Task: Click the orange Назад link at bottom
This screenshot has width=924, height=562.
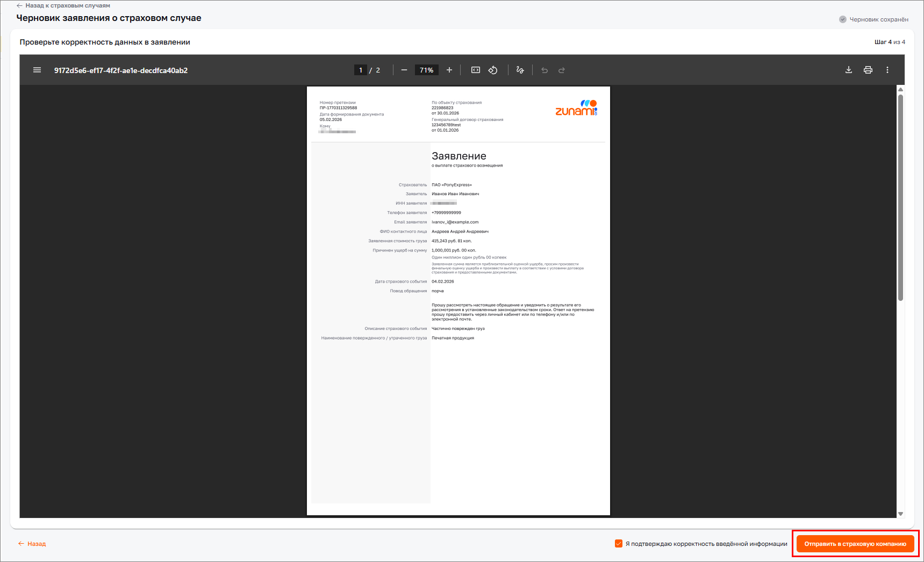Action: pos(32,544)
